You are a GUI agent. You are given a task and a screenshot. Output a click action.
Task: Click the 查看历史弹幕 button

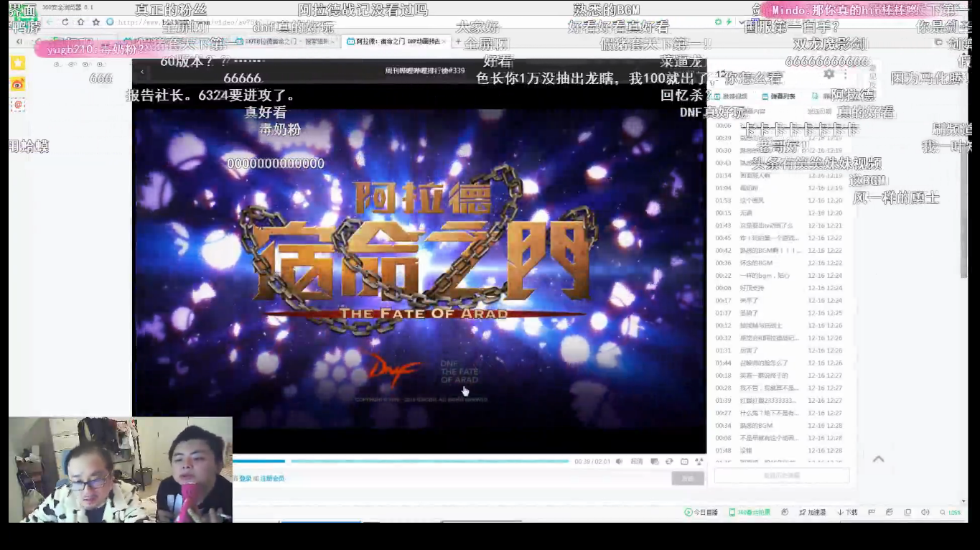[782, 475]
